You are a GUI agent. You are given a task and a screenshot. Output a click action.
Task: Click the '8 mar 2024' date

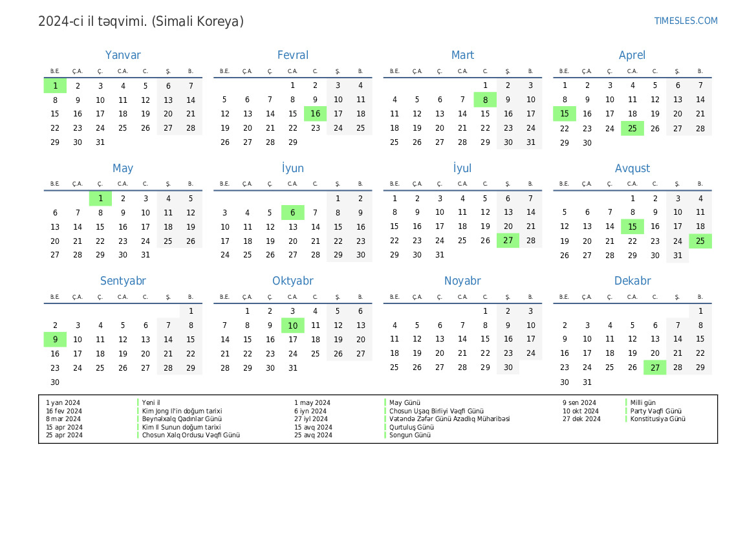coord(63,419)
